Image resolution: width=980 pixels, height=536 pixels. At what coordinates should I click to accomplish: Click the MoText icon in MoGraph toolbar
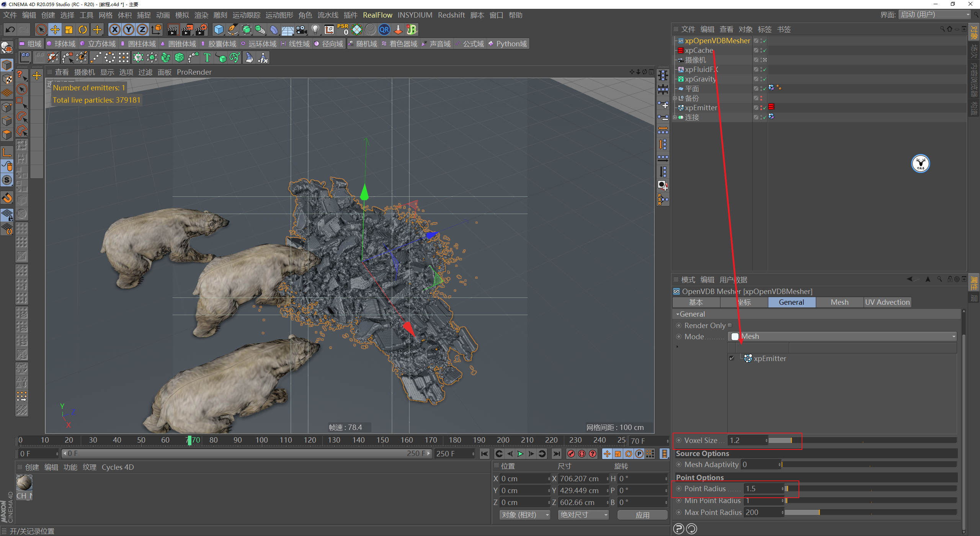[207, 58]
